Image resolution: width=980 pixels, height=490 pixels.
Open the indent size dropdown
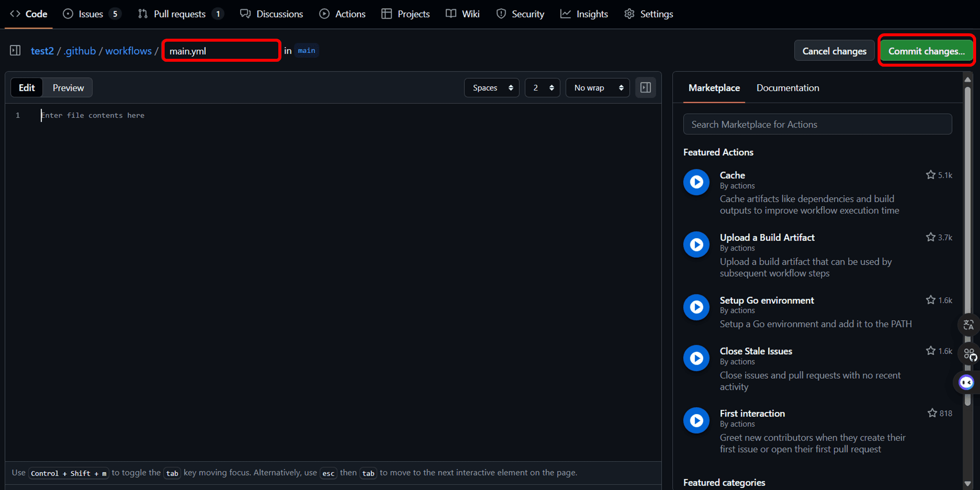(542, 88)
